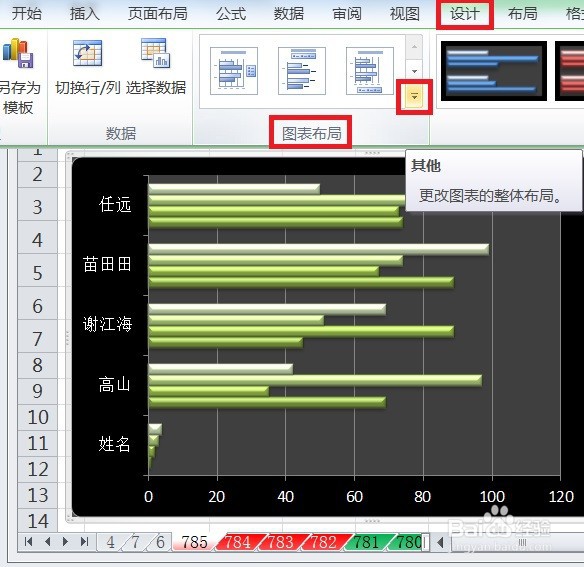
Task: Switch to red sheet tab 782
Action: (x=324, y=542)
